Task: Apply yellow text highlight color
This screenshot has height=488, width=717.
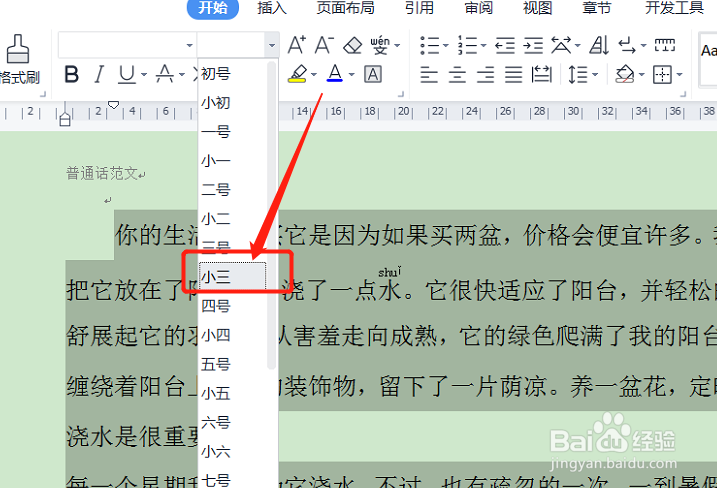Action: tap(297, 74)
